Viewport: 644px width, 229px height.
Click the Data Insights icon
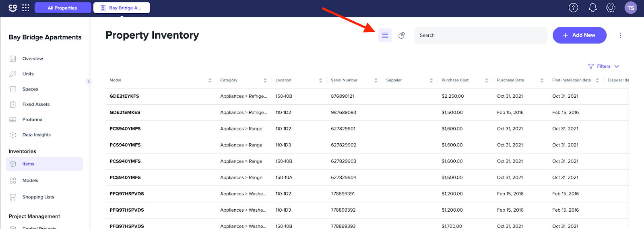[x=13, y=135]
